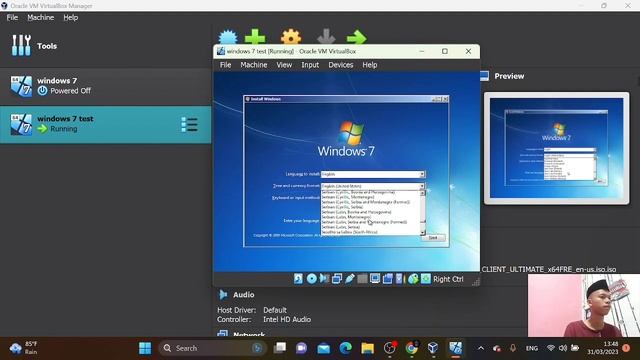Click the network adapters status icon
The width and height of the screenshot is (640, 360).
[337, 279]
